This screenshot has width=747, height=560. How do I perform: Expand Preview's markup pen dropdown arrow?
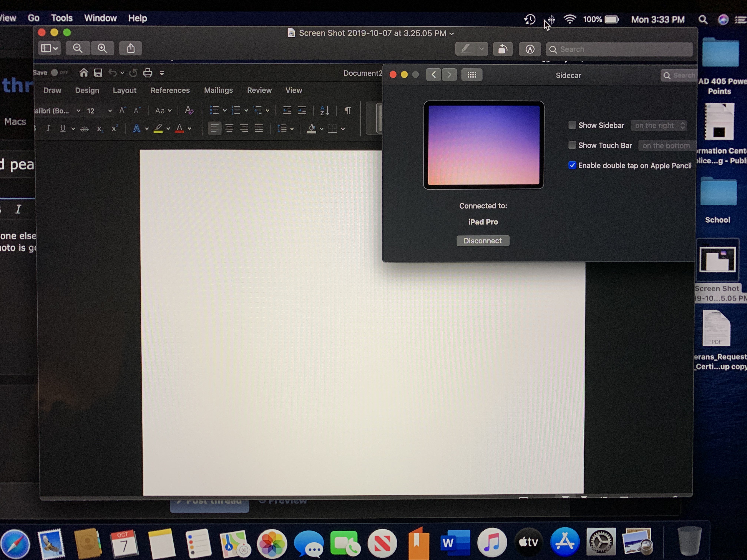(482, 49)
